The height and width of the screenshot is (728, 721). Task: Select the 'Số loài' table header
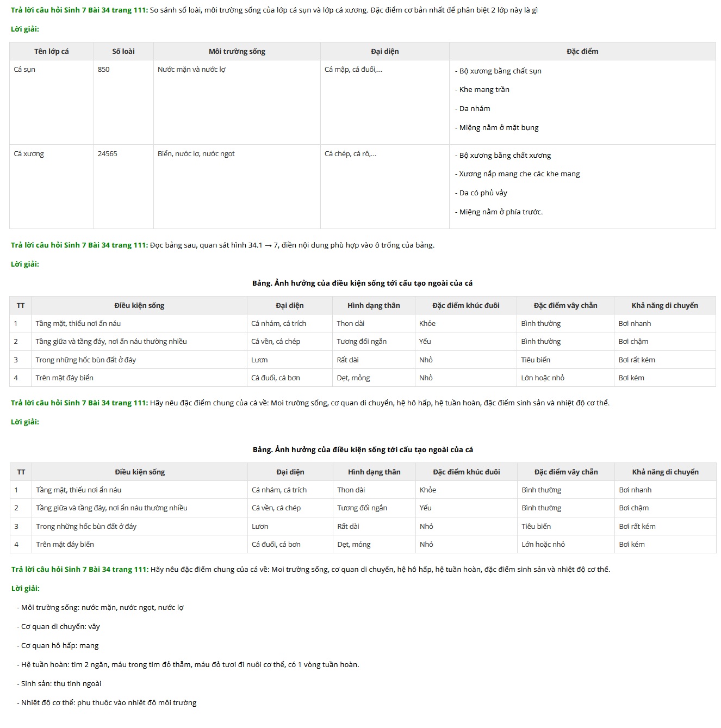tap(123, 52)
